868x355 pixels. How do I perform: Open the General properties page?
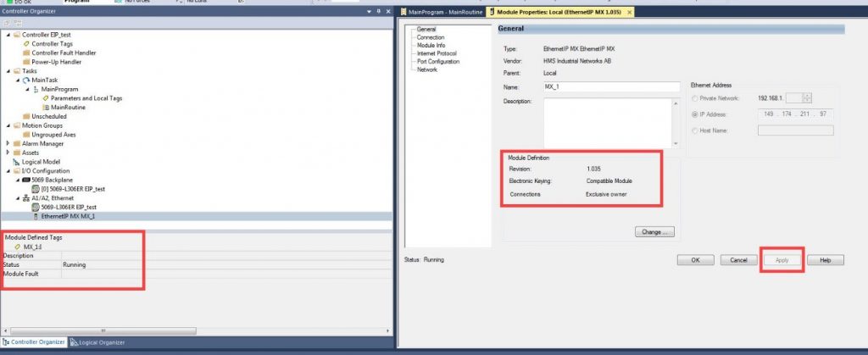pyautogui.click(x=426, y=30)
